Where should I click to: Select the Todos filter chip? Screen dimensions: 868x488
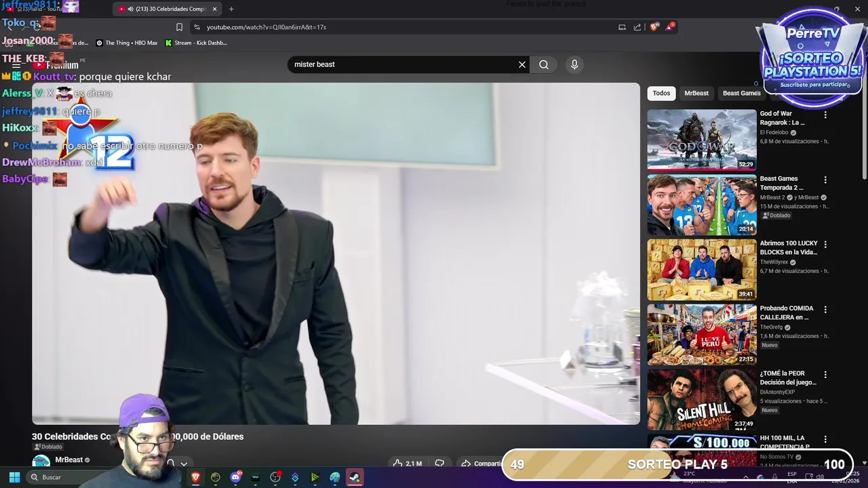(661, 94)
